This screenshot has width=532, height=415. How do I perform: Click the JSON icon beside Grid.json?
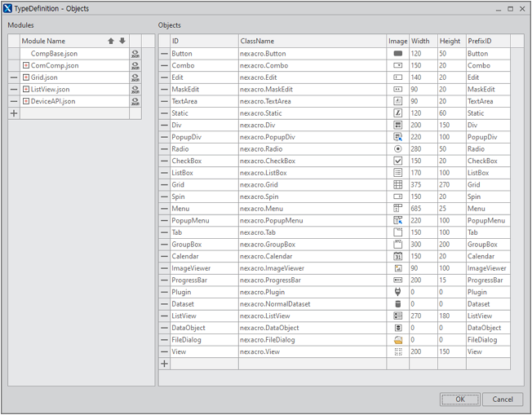(x=135, y=77)
